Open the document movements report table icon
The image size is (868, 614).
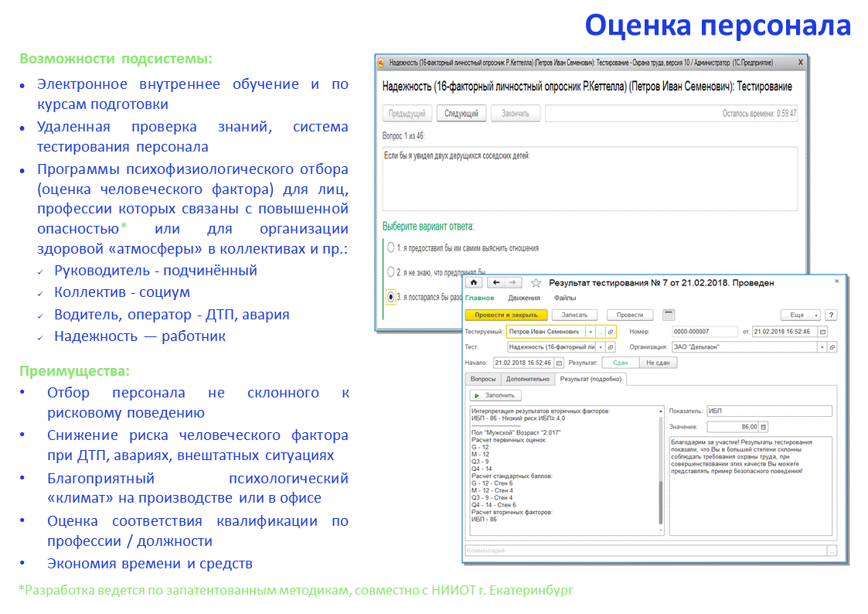tap(669, 315)
